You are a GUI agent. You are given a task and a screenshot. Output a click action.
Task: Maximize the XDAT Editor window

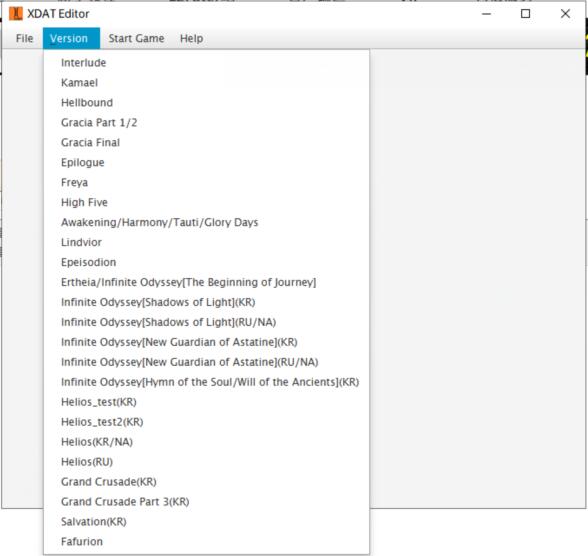[x=526, y=14]
